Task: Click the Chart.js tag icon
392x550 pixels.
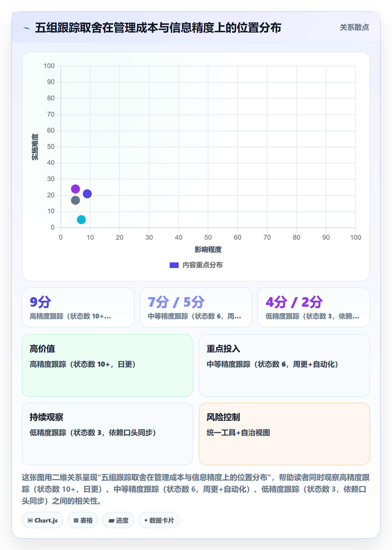Action: click(30, 521)
